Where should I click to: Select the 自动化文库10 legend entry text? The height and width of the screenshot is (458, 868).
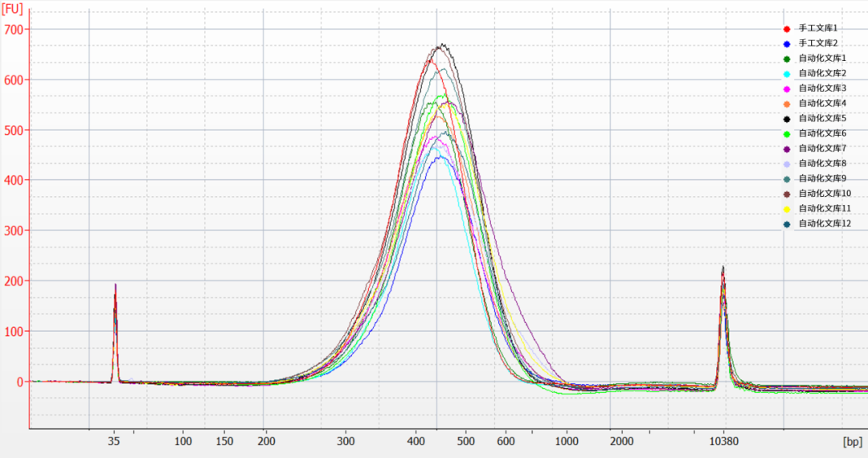tap(825, 194)
